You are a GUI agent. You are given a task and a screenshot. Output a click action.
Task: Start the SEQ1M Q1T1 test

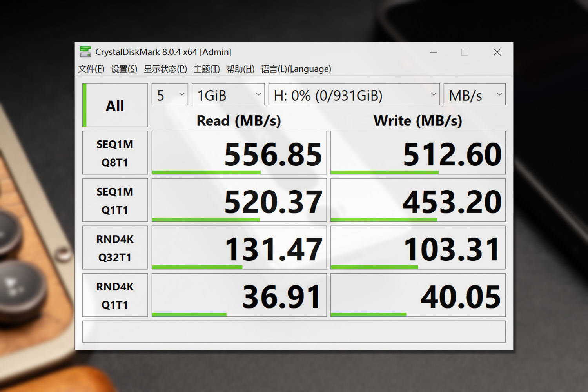[115, 200]
